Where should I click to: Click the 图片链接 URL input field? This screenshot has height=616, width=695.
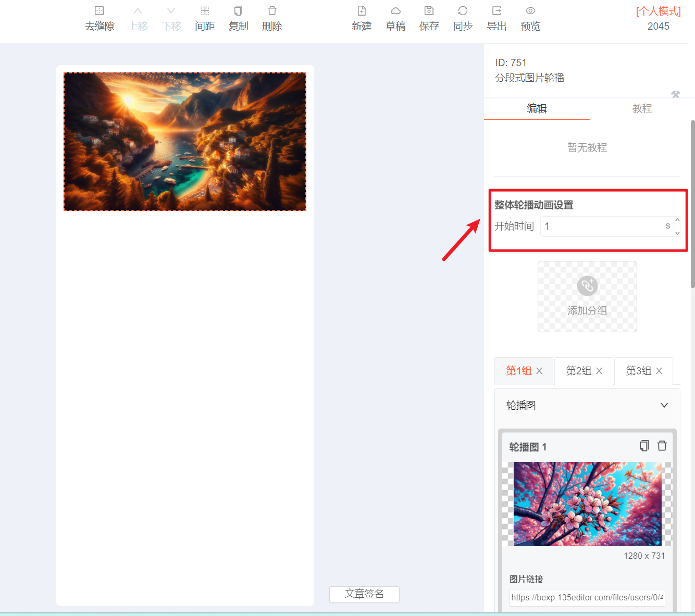tap(587, 597)
